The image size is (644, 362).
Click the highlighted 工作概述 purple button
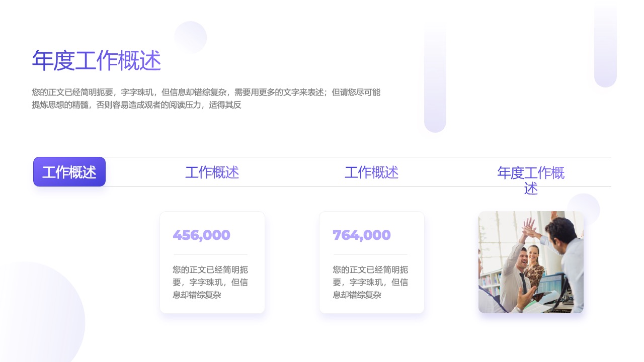click(x=69, y=172)
